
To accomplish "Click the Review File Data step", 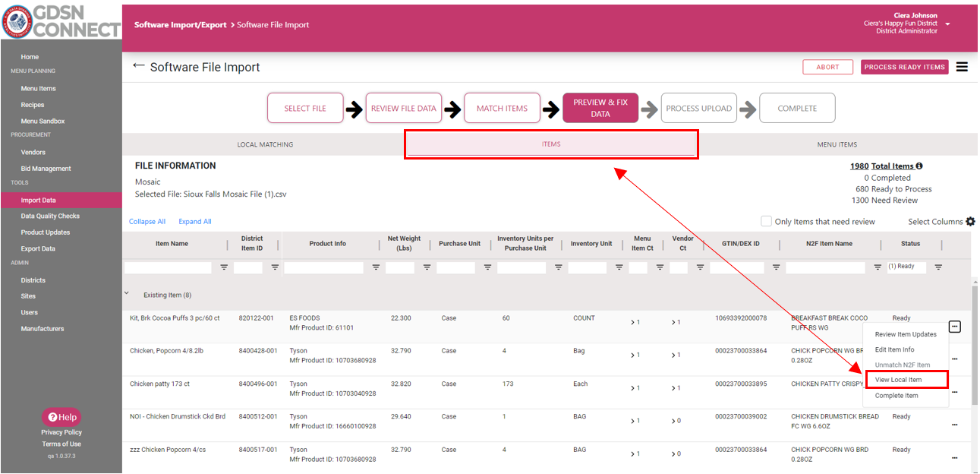I will coord(404,108).
